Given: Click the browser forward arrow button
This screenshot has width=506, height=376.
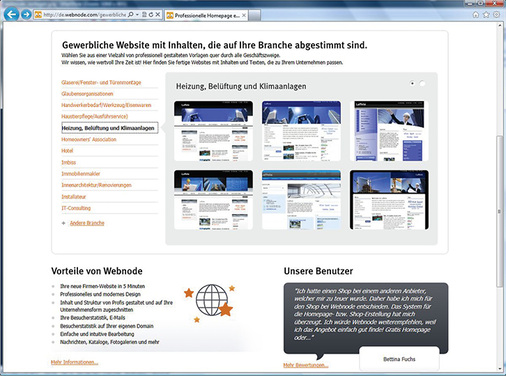Looking at the screenshot, I should 26,15.
